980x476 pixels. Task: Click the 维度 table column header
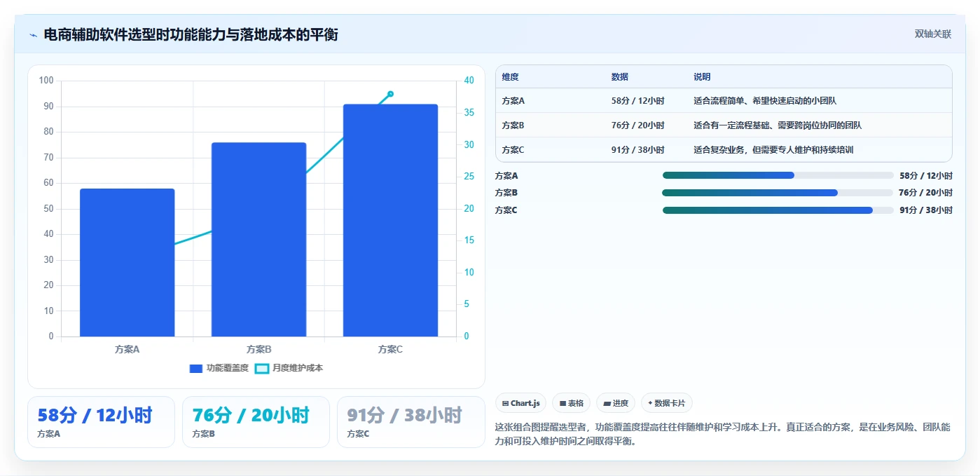click(x=511, y=77)
